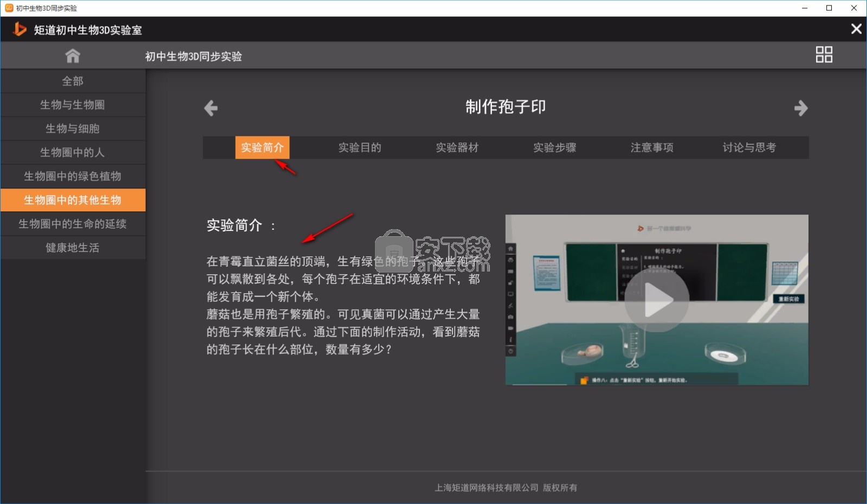Click the 实验简介： heading text
867x504 pixels.
click(242, 225)
